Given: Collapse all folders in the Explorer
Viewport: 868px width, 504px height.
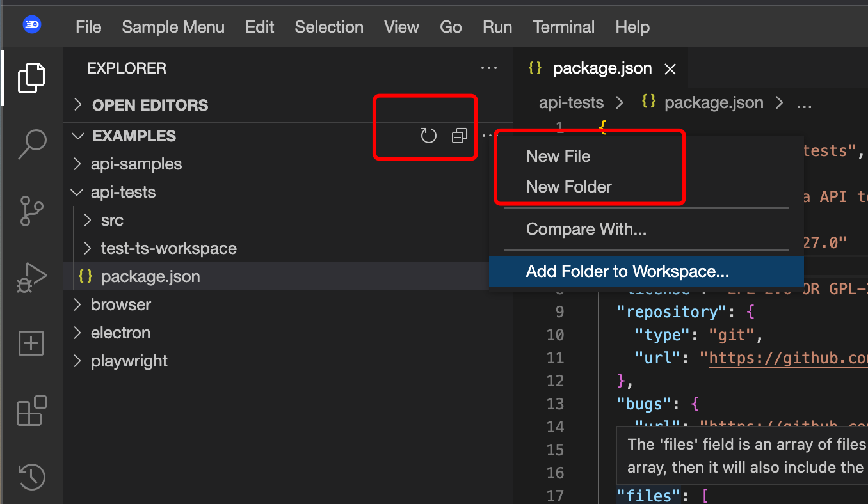Looking at the screenshot, I should [459, 136].
